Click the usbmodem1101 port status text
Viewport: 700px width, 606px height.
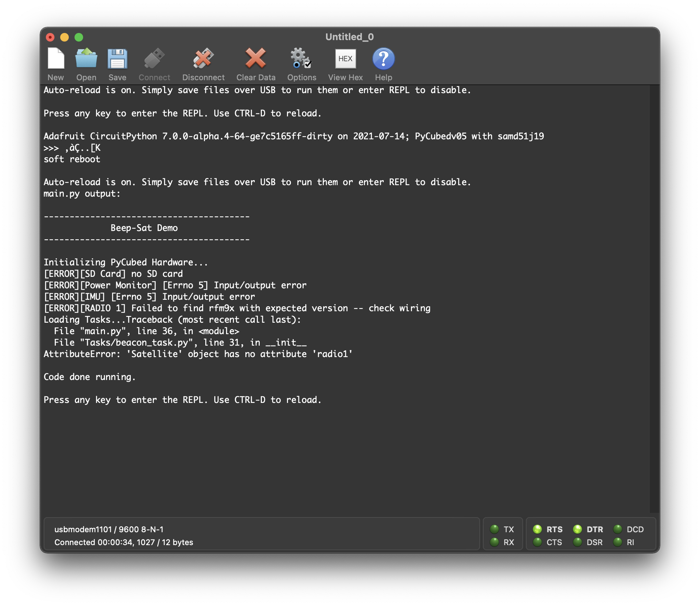pos(109,529)
